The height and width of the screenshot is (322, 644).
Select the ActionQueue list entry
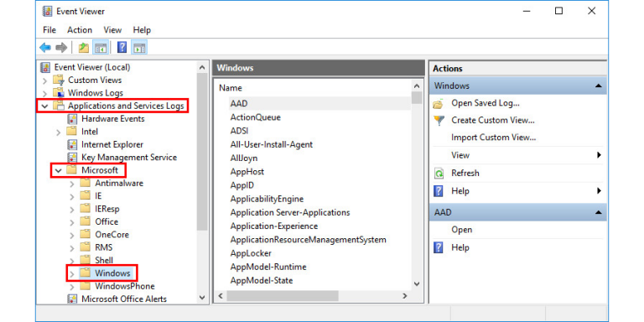tap(256, 117)
